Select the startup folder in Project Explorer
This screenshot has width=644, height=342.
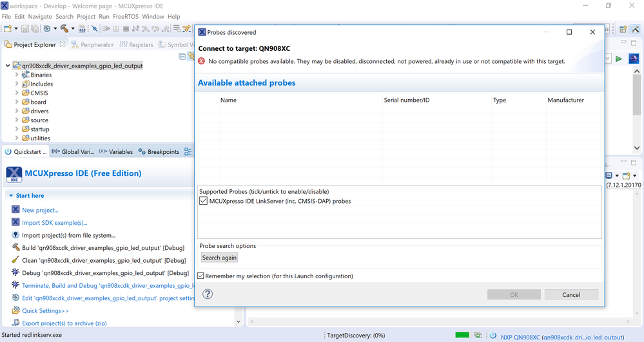pyautogui.click(x=40, y=129)
